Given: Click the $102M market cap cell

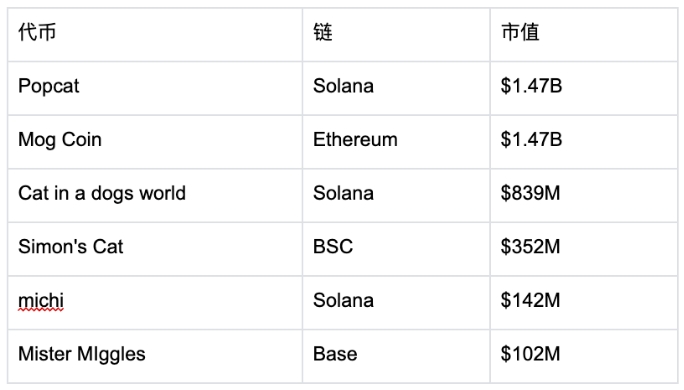Looking at the screenshot, I should [x=584, y=356].
